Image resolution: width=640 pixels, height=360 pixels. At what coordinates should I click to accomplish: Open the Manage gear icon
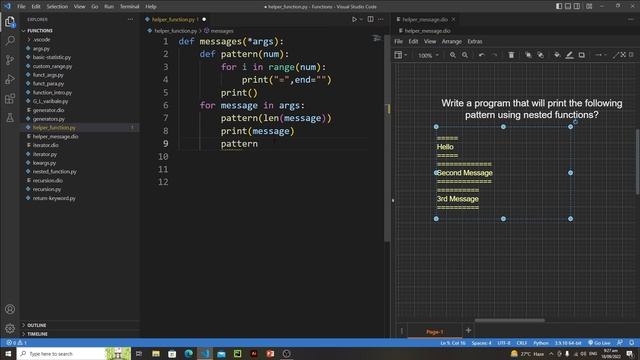coord(10,328)
